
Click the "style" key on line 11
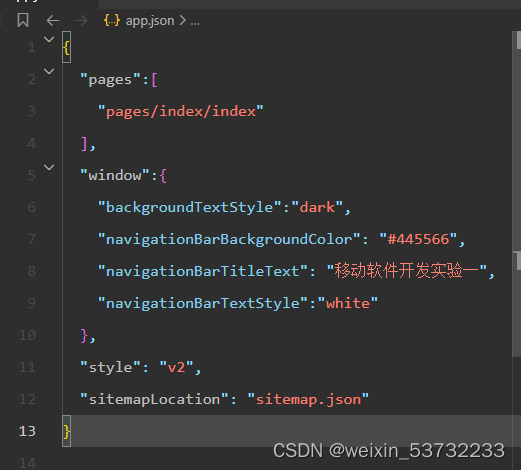[x=110, y=367]
